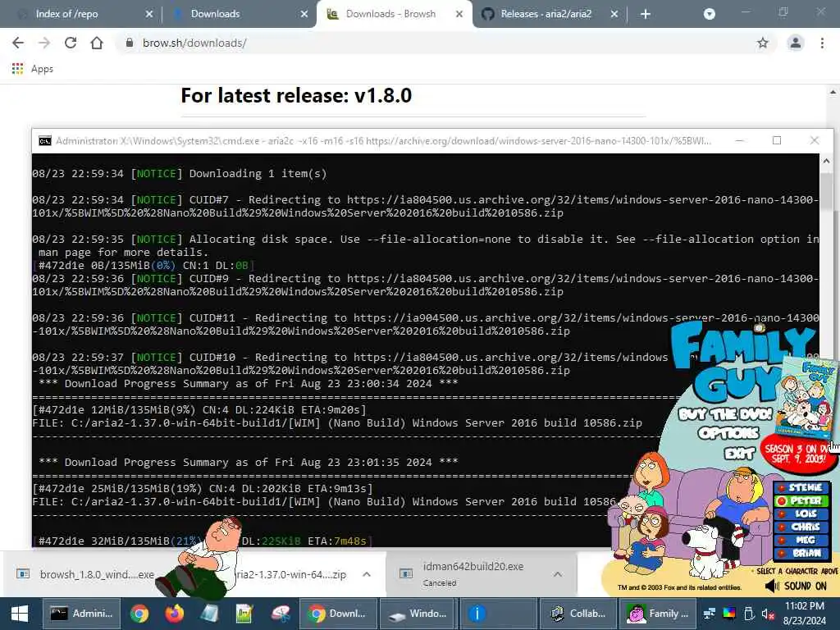
Task: Select STEWIE in Family Guy character list
Action: pyautogui.click(x=802, y=487)
